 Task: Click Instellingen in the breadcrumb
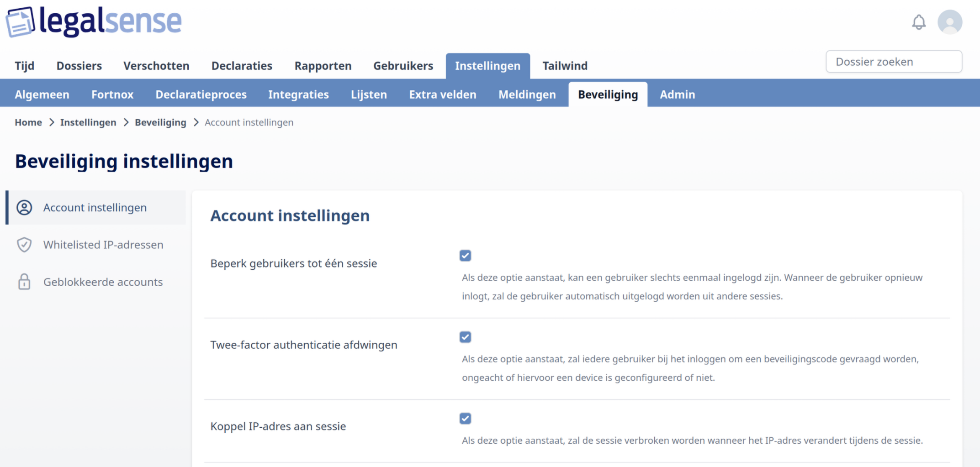point(88,122)
